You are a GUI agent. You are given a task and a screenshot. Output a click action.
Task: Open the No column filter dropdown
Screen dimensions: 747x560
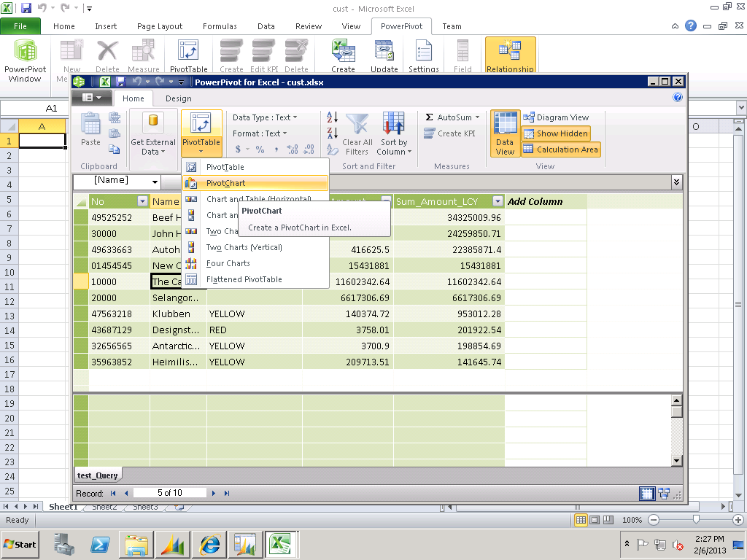coord(142,201)
